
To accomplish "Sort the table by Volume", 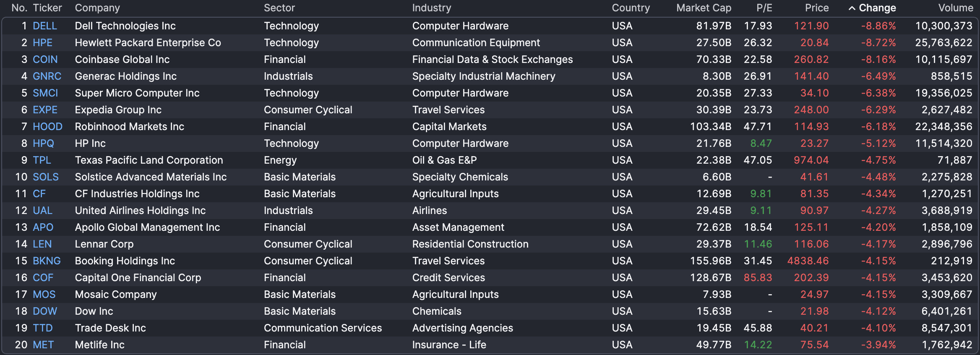I will tap(956, 8).
